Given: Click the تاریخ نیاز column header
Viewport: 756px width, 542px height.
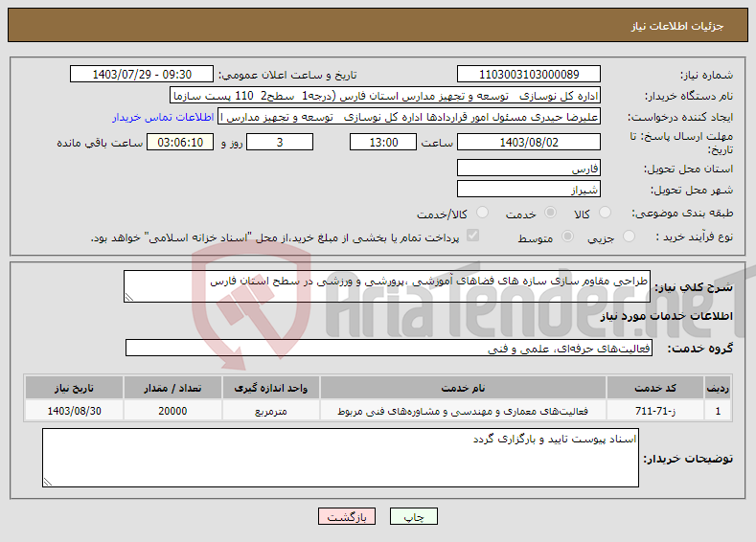Looking at the screenshot, I should coord(74,388).
